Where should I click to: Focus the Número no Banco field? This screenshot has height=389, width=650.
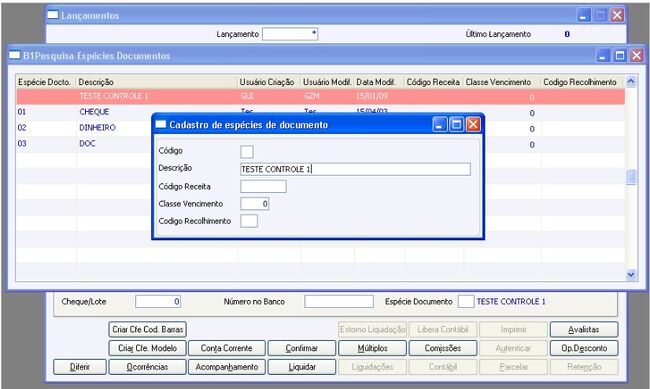pyautogui.click(x=339, y=301)
